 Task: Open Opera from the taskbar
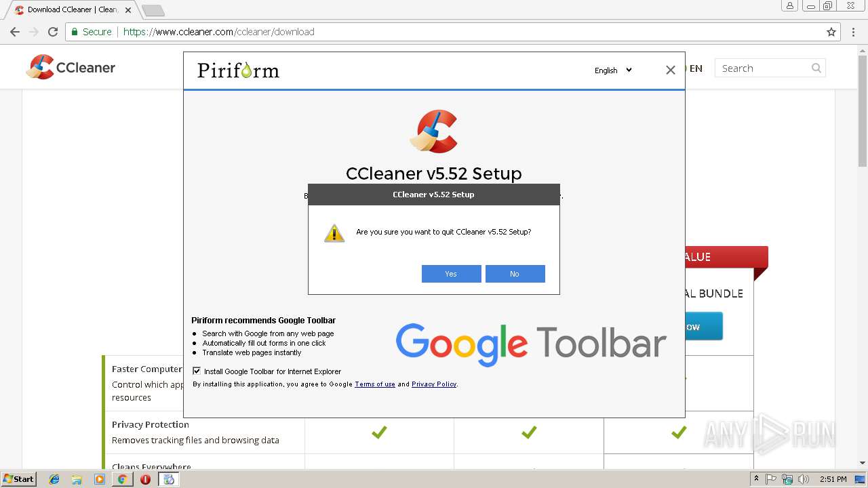coord(145,479)
